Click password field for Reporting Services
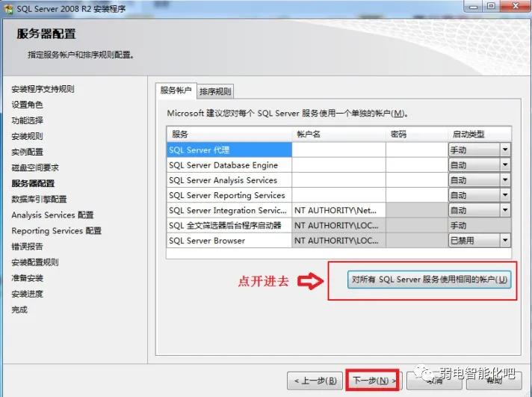The image size is (532, 397). click(x=417, y=195)
